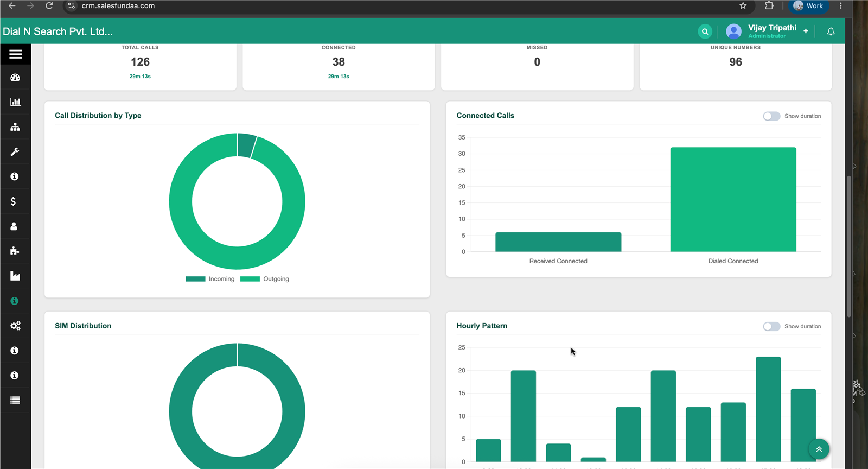The width and height of the screenshot is (868, 469).
Task: Click the Incoming slice of the call-type donut
Action: click(x=246, y=145)
